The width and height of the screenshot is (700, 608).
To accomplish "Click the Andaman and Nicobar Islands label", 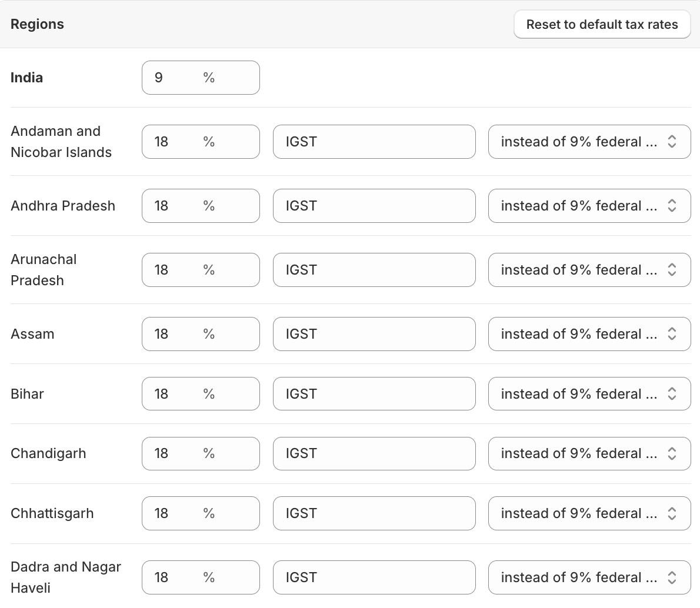I will click(x=61, y=142).
